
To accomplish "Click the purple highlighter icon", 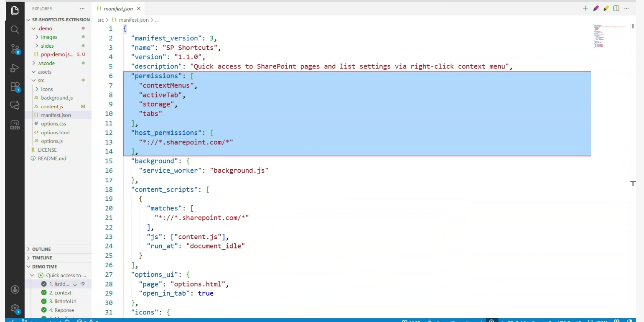I will (596, 8).
